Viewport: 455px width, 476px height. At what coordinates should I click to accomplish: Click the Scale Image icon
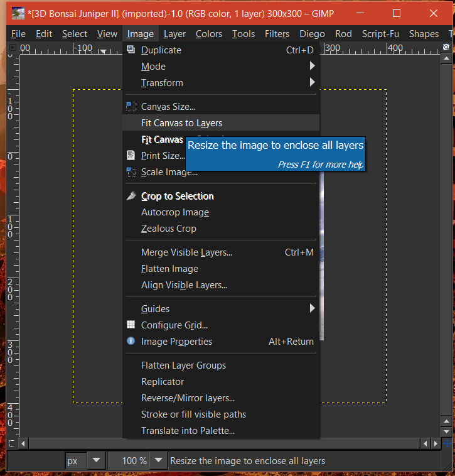click(131, 172)
